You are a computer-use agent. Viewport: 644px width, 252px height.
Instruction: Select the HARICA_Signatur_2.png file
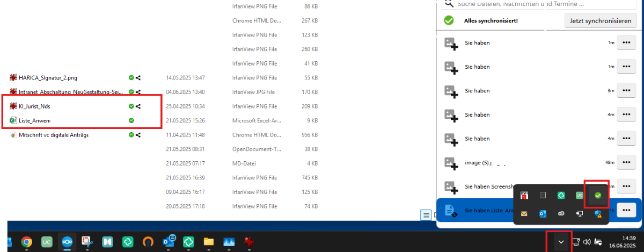click(x=47, y=78)
